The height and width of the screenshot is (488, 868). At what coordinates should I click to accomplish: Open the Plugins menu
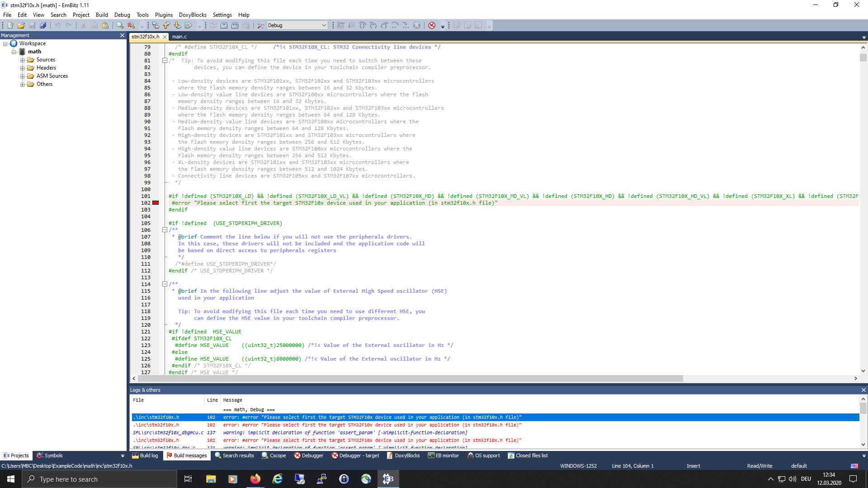coord(164,14)
